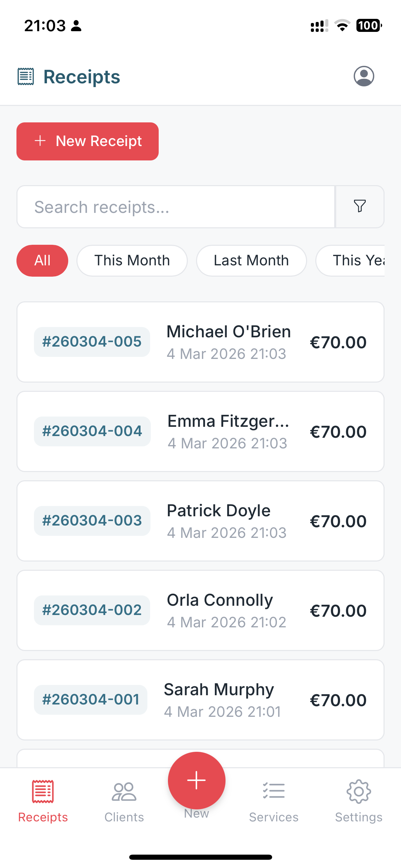Select the All filter chip

click(42, 261)
